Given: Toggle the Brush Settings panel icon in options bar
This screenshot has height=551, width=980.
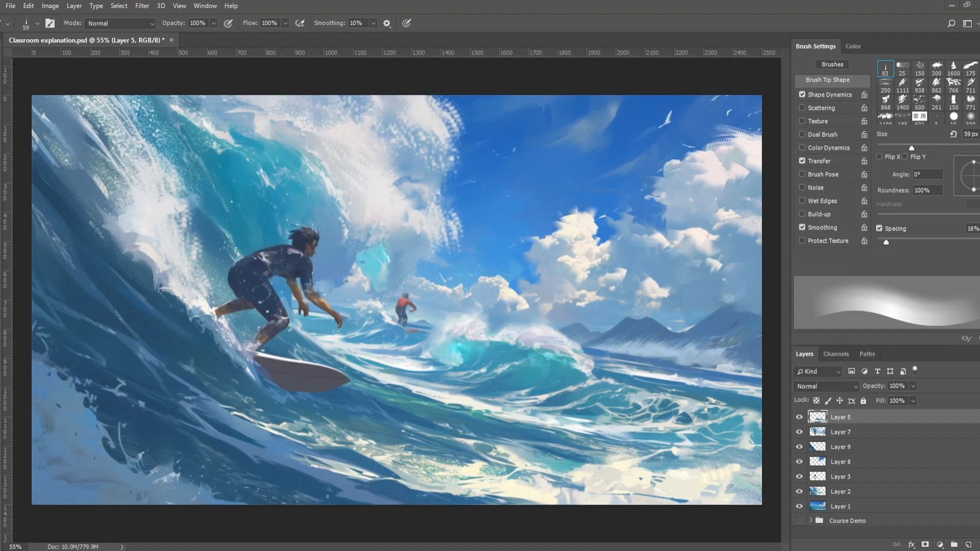Looking at the screenshot, I should tap(50, 23).
